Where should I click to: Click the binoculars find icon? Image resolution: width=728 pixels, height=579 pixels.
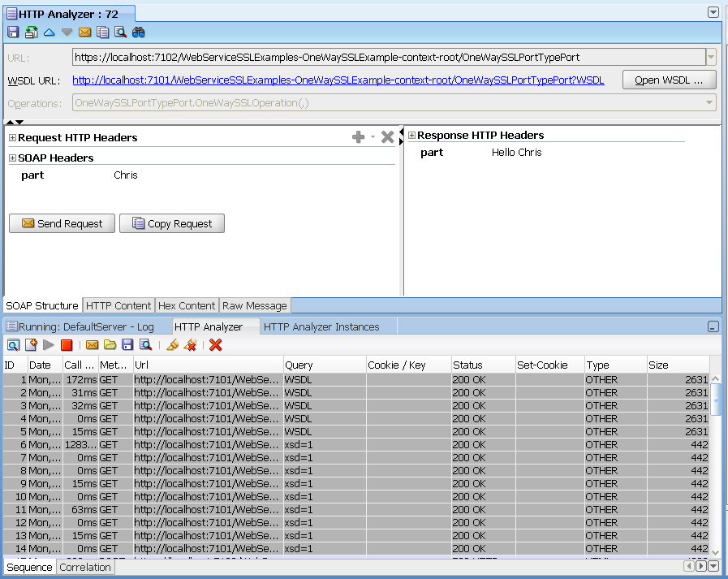tap(138, 32)
